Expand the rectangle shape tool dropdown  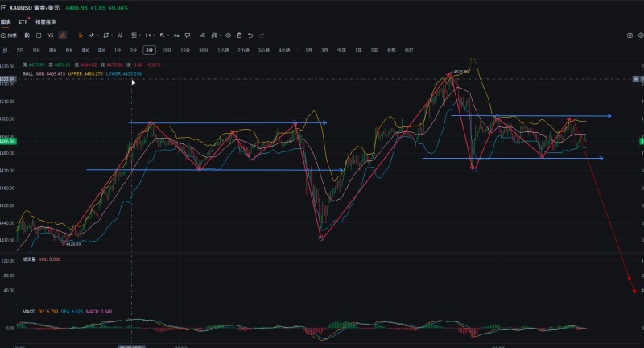click(x=112, y=35)
